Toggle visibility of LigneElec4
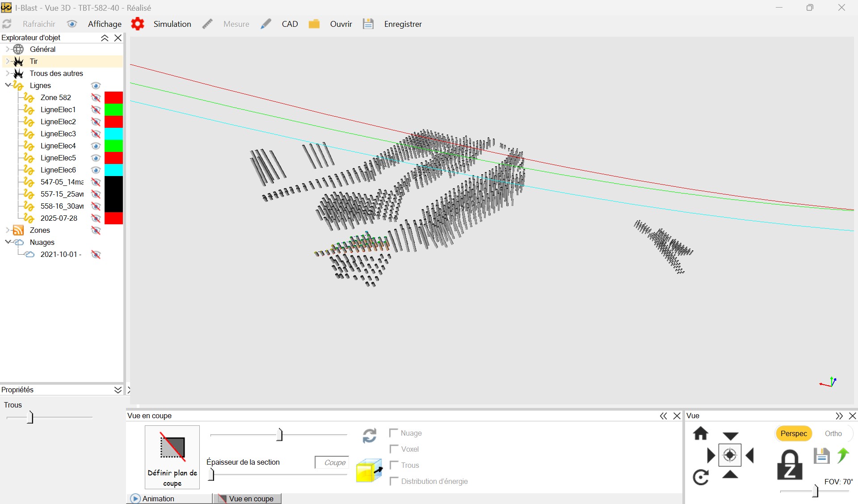858x504 pixels. tap(96, 146)
